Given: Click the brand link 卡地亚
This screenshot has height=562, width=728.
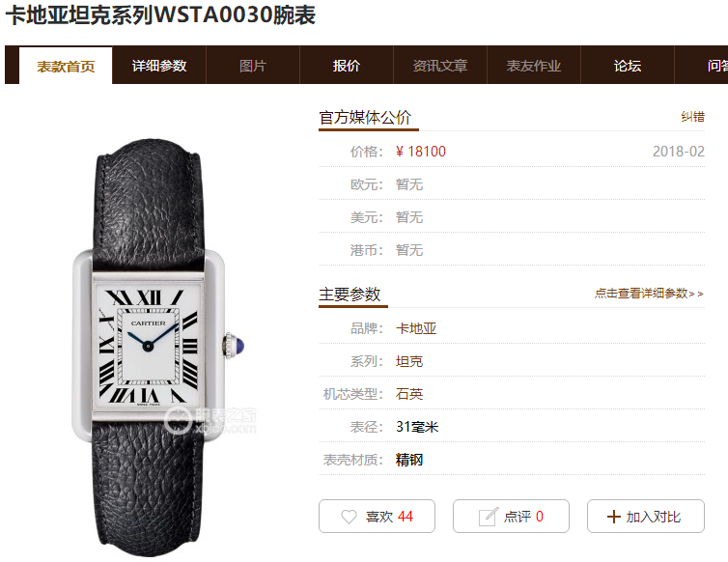Looking at the screenshot, I should tap(416, 328).
